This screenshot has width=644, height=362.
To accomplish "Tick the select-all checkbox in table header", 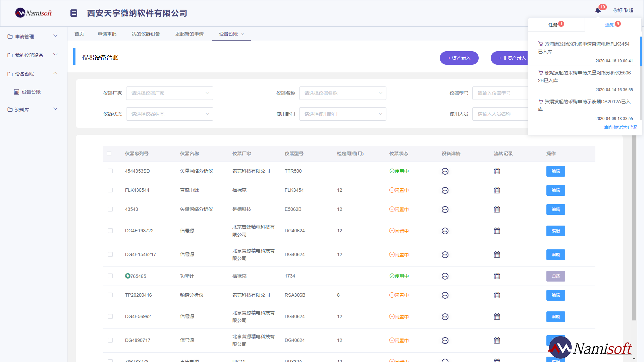I will click(x=109, y=154).
